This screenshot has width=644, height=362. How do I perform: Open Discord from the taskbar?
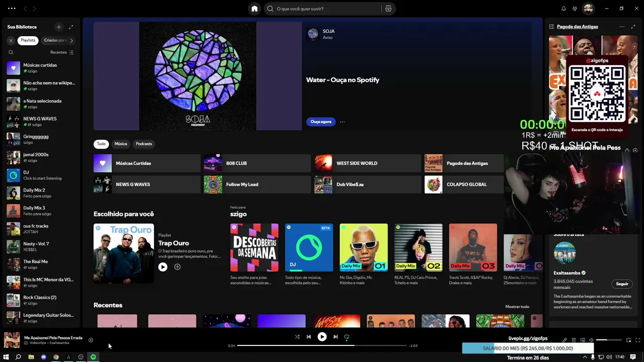(43, 357)
